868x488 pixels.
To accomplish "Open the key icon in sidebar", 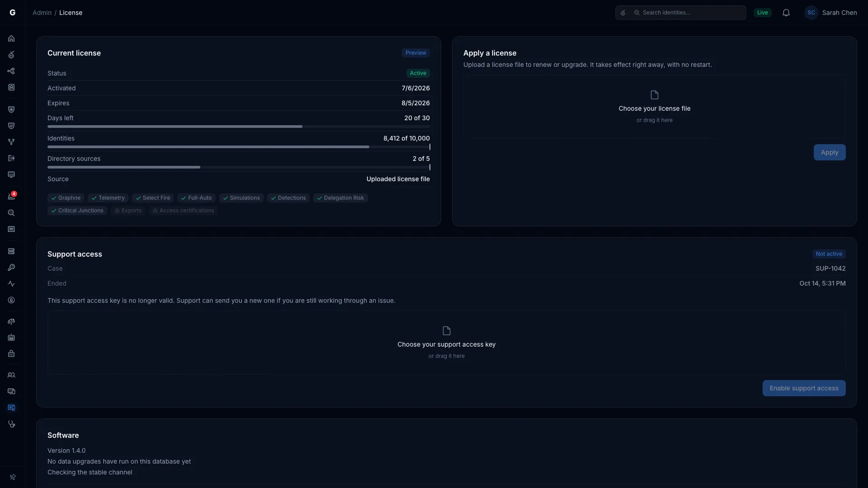I will [11, 268].
